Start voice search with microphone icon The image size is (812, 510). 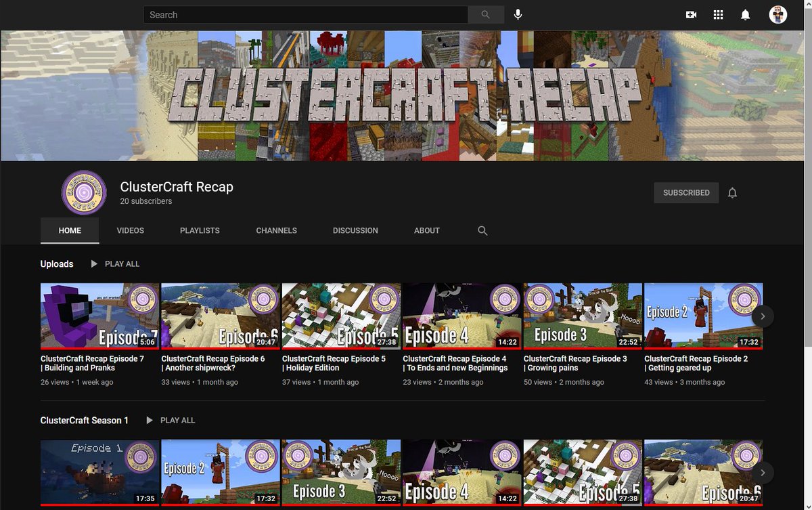(x=518, y=14)
